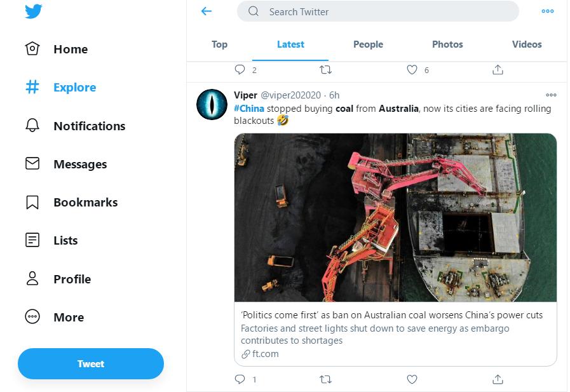Like the Viper tweet with heart icon
570x392 pixels.
coord(412,379)
